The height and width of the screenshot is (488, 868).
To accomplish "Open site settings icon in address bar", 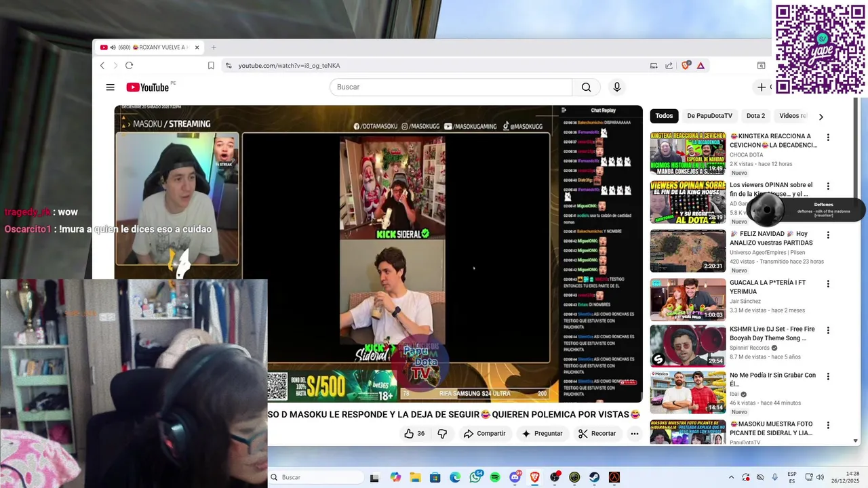I will coord(229,66).
